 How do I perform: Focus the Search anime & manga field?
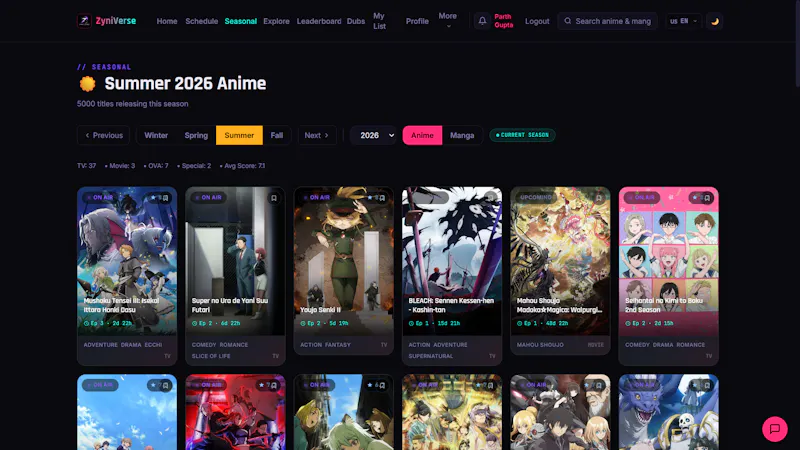tap(607, 21)
